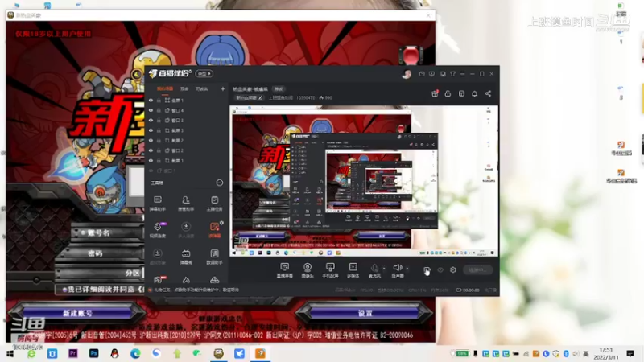Switch to the first orange scene tab
644x362 pixels.
165,89
